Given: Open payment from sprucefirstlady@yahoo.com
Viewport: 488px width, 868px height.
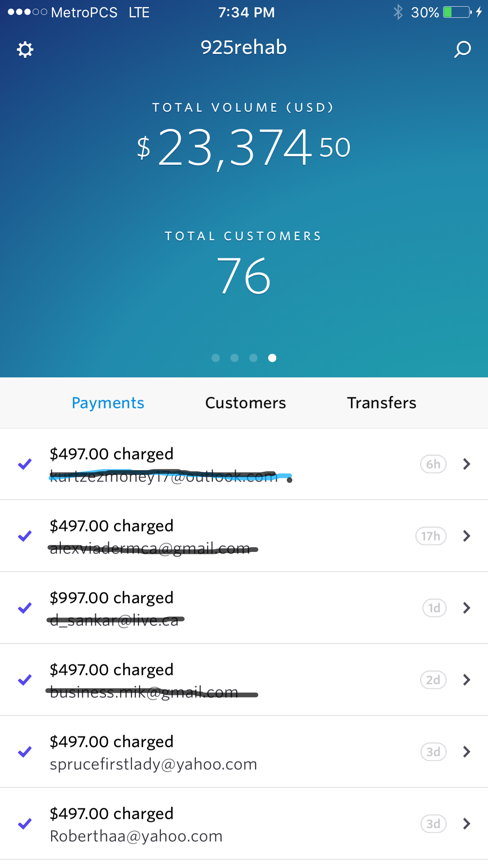Looking at the screenshot, I should pyautogui.click(x=153, y=752).
